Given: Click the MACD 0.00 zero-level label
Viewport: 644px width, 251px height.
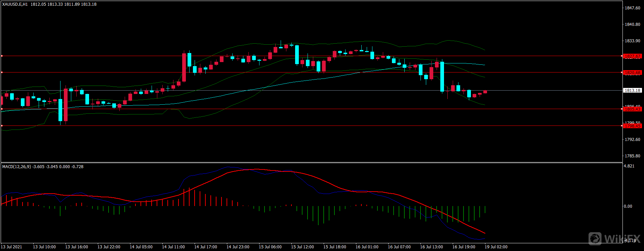Looking at the screenshot, I should click(628, 206).
